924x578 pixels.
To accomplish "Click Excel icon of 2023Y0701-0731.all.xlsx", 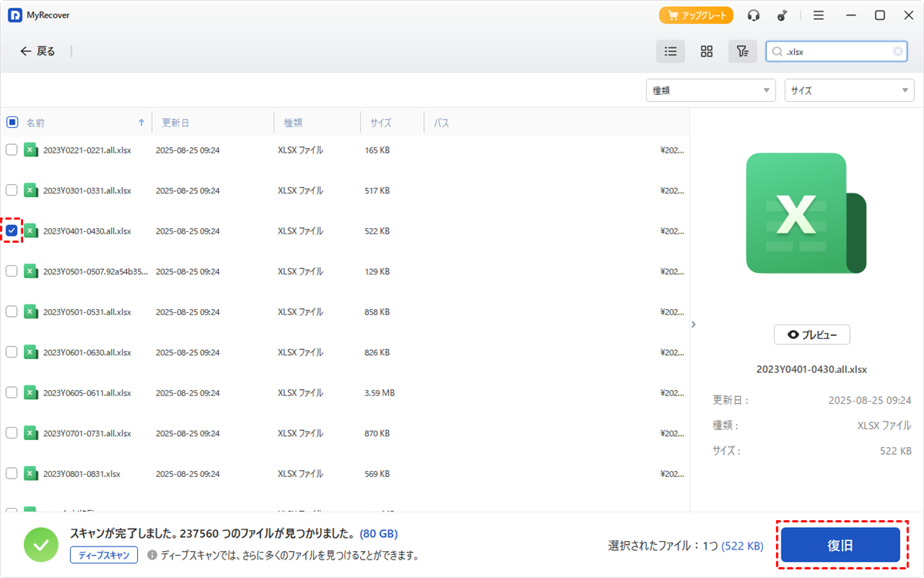I will [x=31, y=432].
